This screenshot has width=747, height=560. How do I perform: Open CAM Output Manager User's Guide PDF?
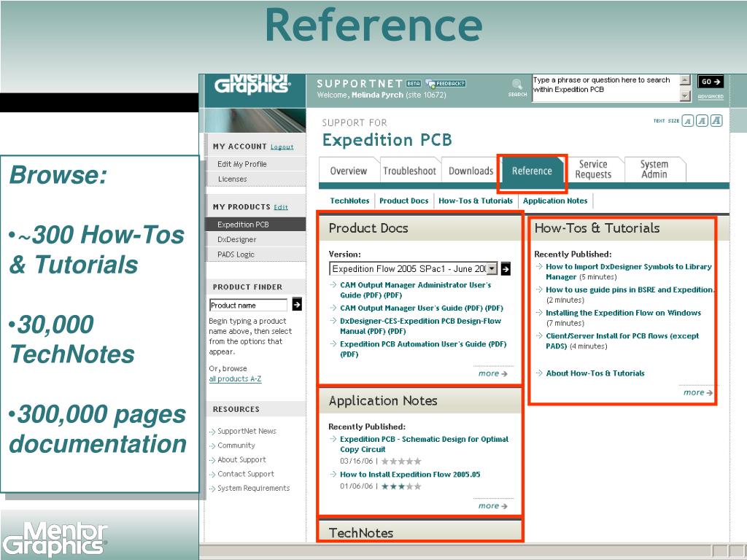pos(422,308)
